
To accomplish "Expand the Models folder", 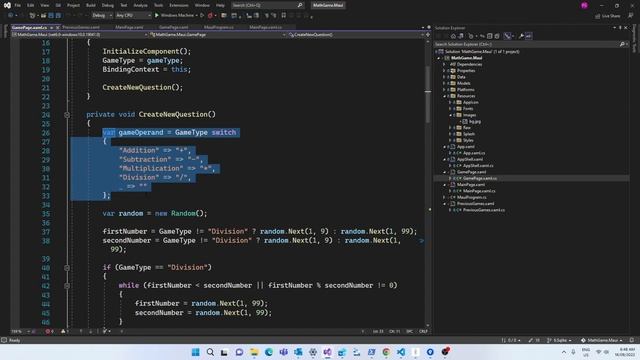I will tap(444, 83).
